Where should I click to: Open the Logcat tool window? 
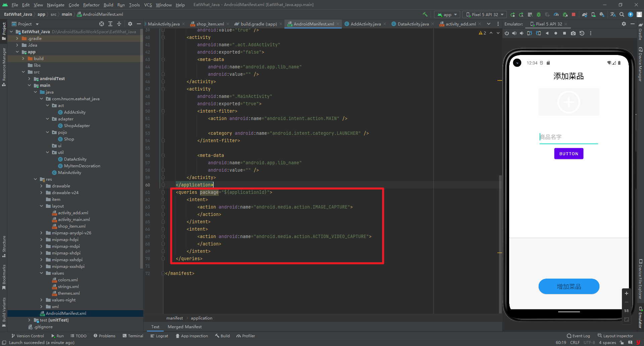159,336
